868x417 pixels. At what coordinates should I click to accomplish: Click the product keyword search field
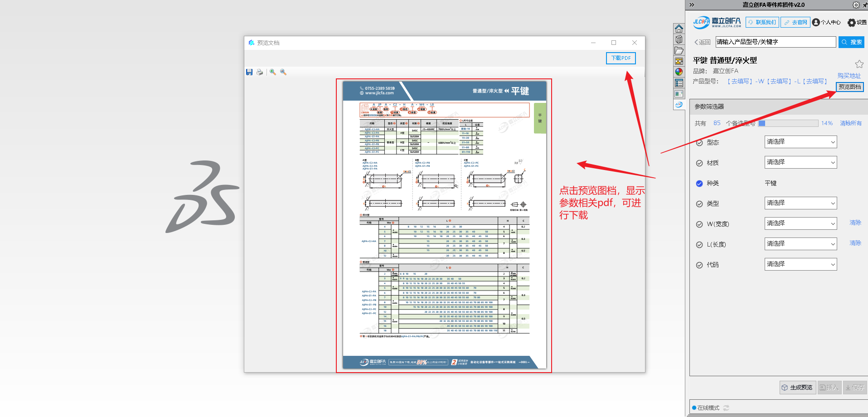coord(775,42)
